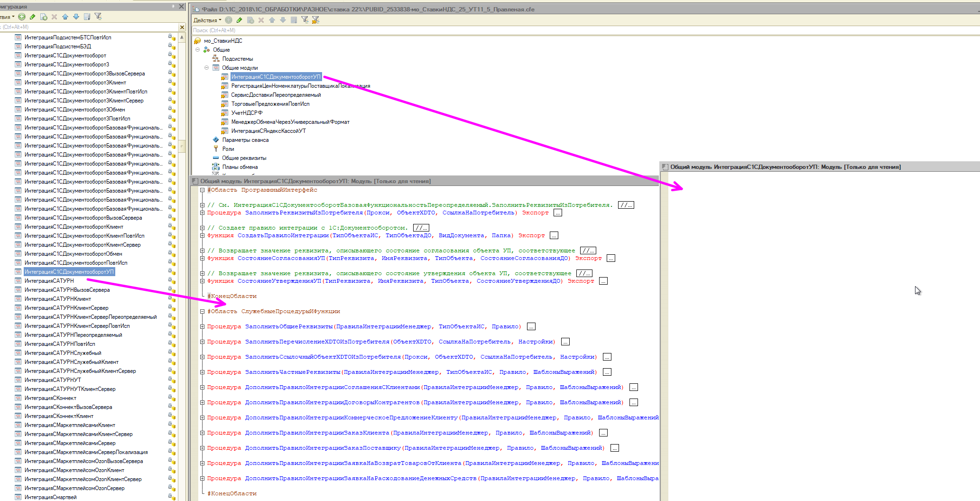Click the Sort icon in configuration panel toolbar

point(87,17)
